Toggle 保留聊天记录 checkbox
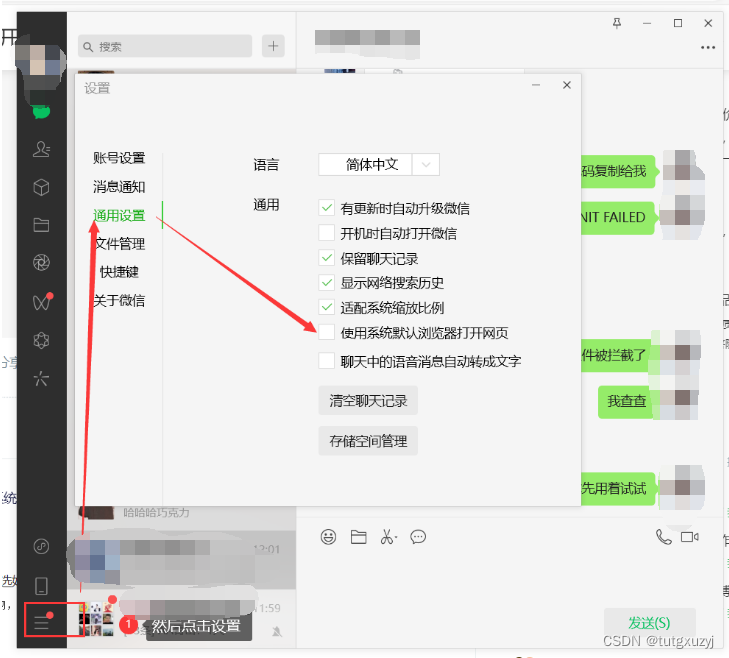The width and height of the screenshot is (729, 658). pos(327,258)
